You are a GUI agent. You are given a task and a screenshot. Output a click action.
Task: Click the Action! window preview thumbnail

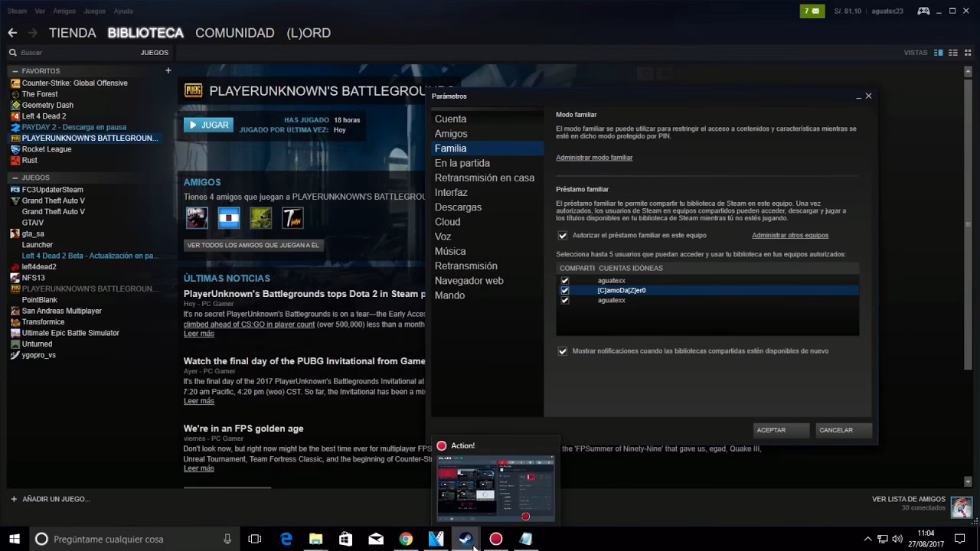click(x=495, y=489)
